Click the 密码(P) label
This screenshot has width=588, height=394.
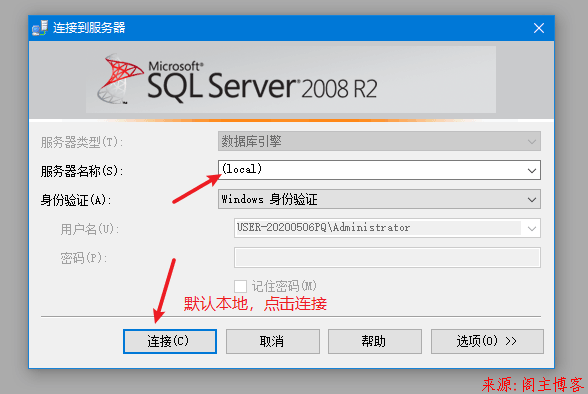(84, 258)
